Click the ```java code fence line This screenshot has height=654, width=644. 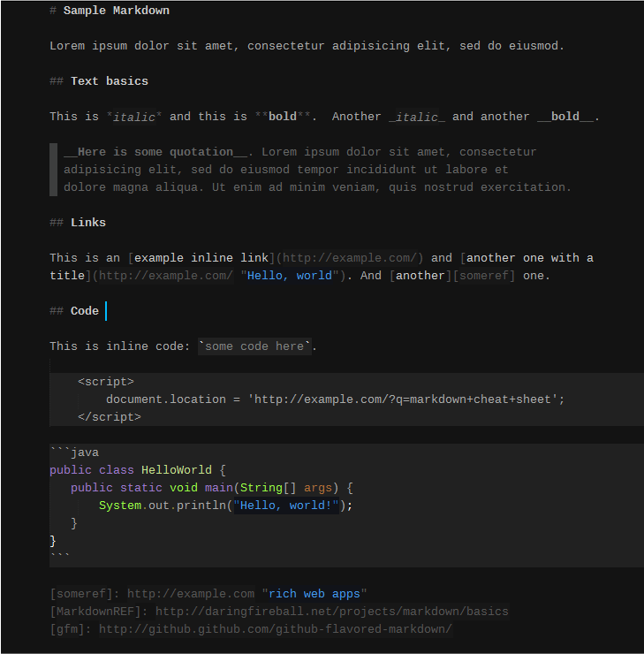[x=74, y=452]
